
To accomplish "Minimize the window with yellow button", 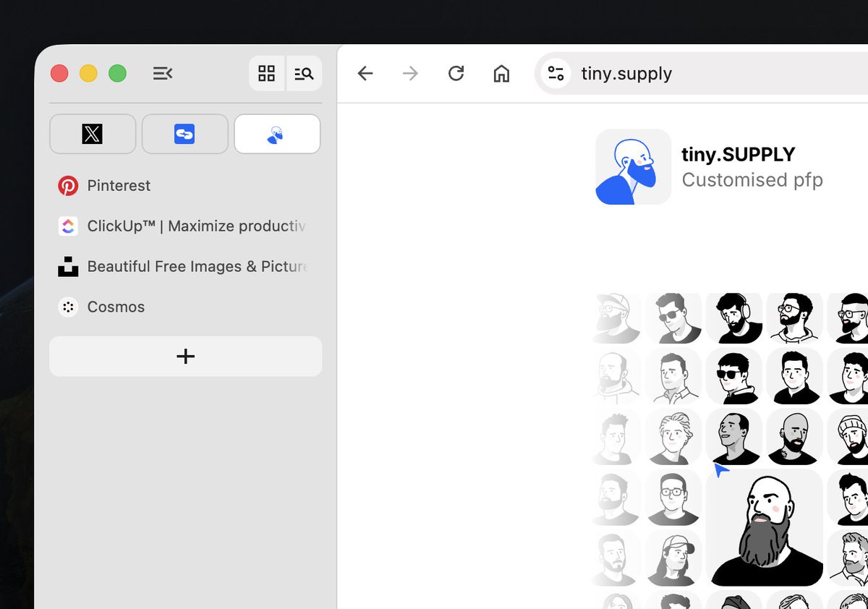I will [x=88, y=73].
